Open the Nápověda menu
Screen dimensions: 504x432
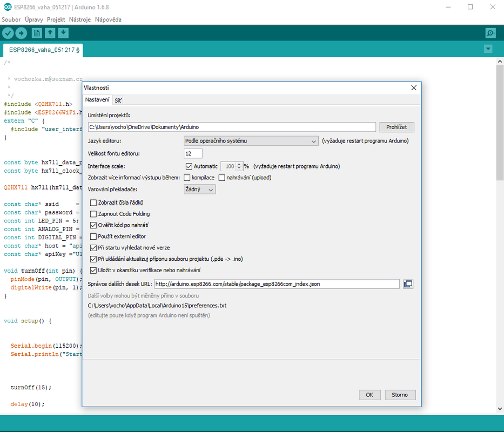pos(109,19)
